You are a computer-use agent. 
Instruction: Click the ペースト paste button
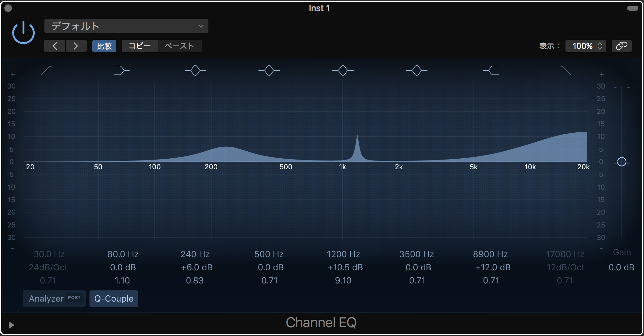(180, 46)
